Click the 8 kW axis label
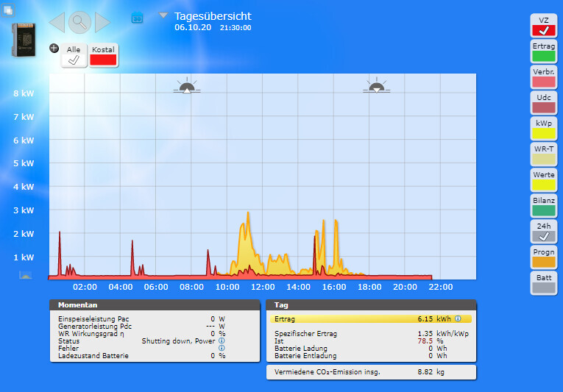 point(24,93)
